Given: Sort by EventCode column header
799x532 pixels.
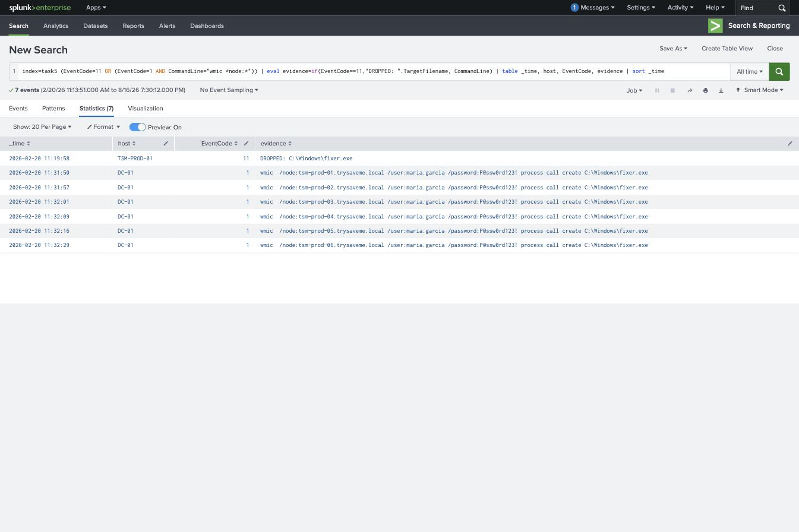Looking at the screenshot, I should click(x=219, y=144).
